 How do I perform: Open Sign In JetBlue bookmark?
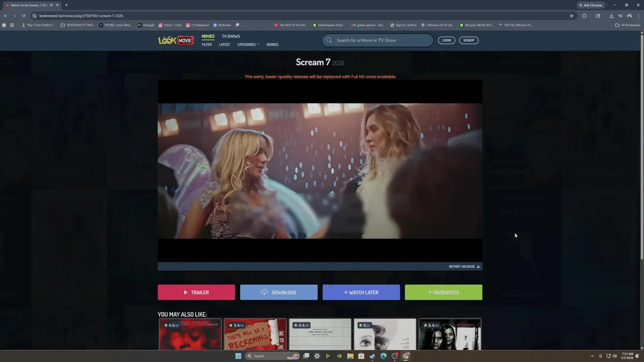pyautogui.click(x=404, y=25)
